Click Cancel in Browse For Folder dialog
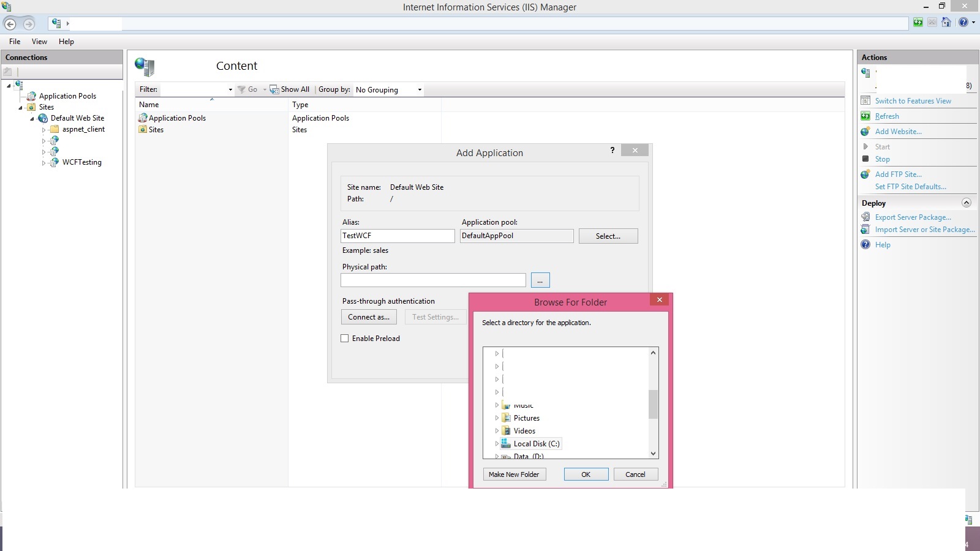 coord(635,474)
